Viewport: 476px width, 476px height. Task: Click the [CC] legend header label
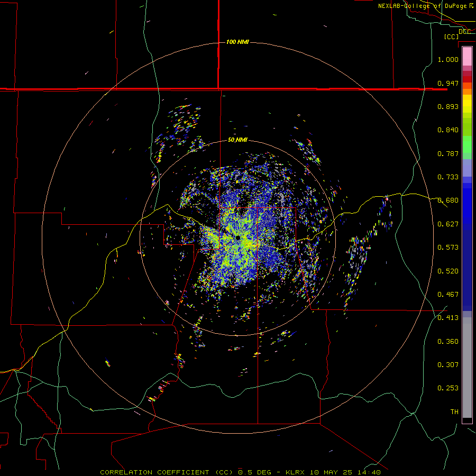coord(451,36)
